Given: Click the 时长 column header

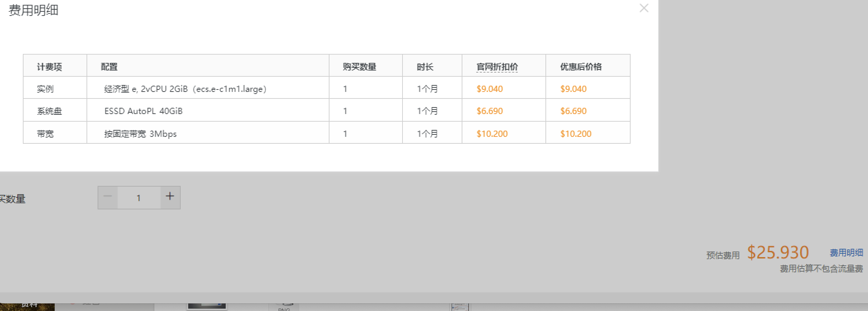Looking at the screenshot, I should 425,67.
